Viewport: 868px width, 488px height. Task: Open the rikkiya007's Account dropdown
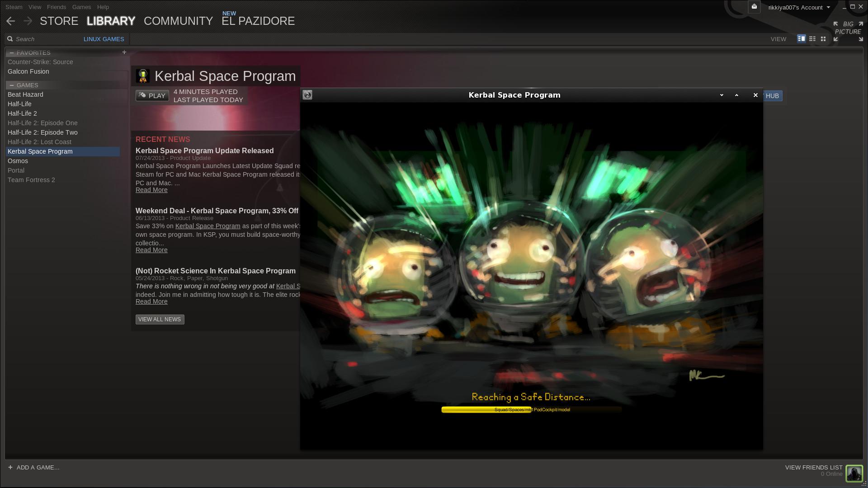click(799, 7)
